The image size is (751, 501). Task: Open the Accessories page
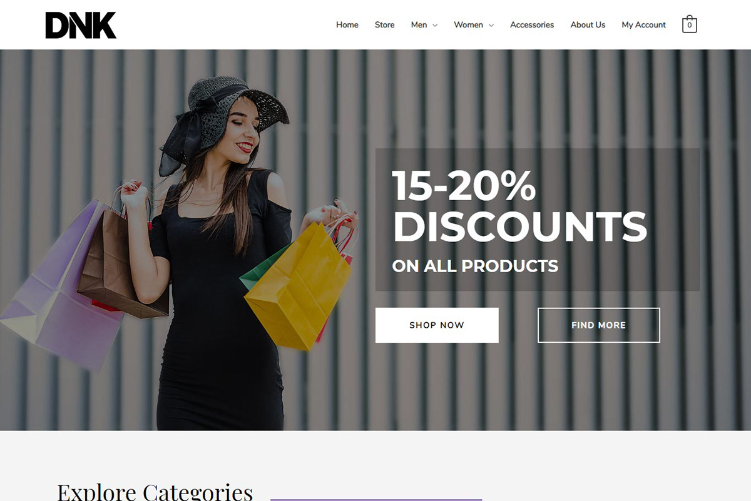tap(532, 24)
